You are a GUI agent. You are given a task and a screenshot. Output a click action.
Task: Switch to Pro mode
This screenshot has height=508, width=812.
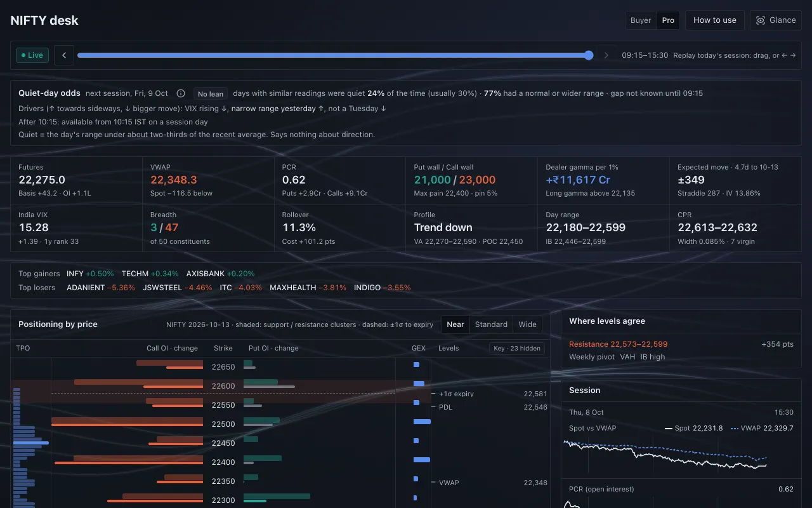click(668, 20)
